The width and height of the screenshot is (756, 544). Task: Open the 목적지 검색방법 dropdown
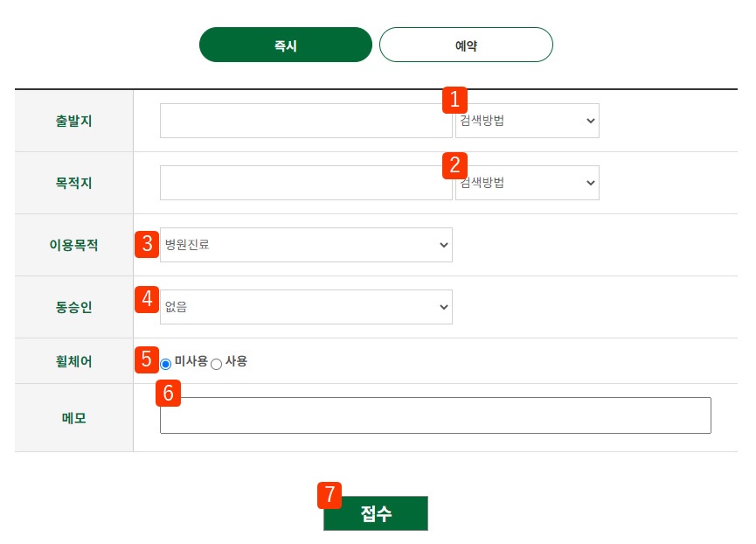click(x=527, y=183)
